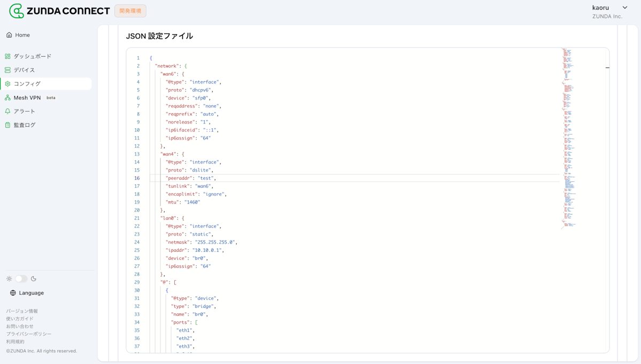Click the "encaplimit" key on line 18

(x=182, y=194)
